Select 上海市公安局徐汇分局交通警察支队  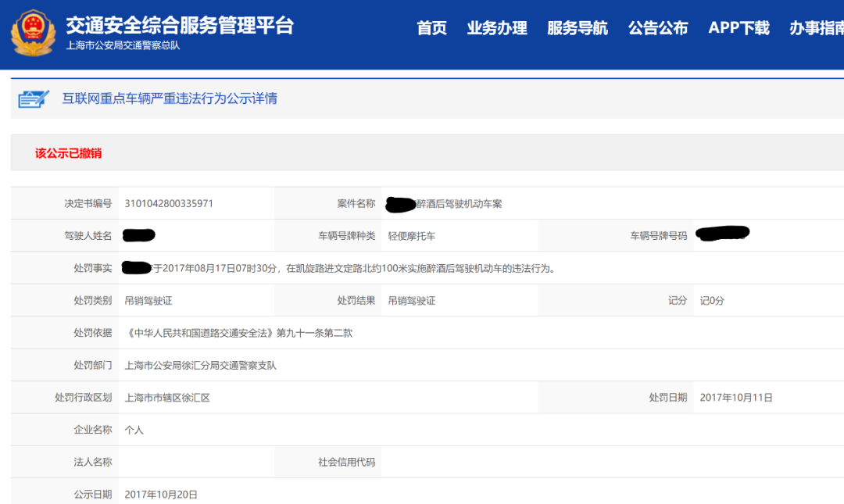(201, 365)
